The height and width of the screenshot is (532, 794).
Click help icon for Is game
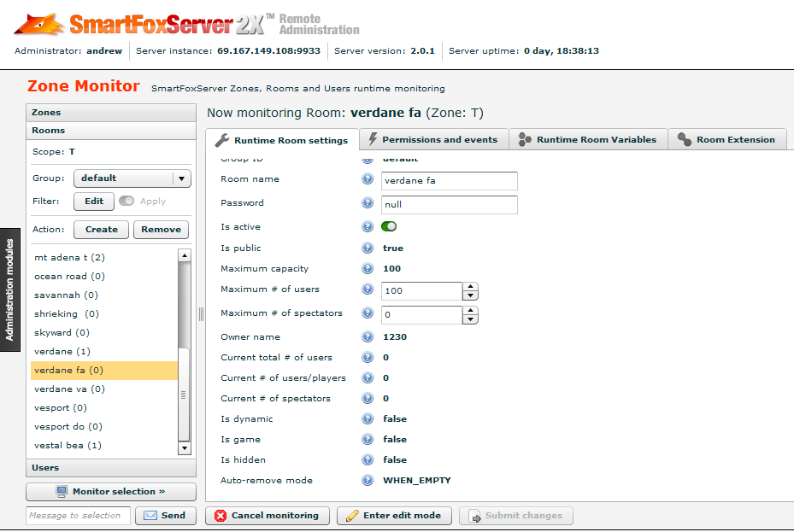368,440
